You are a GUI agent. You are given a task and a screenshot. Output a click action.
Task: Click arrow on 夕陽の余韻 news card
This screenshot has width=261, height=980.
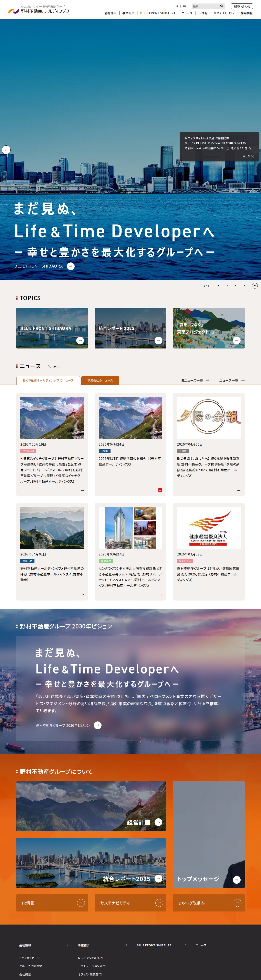[239, 490]
